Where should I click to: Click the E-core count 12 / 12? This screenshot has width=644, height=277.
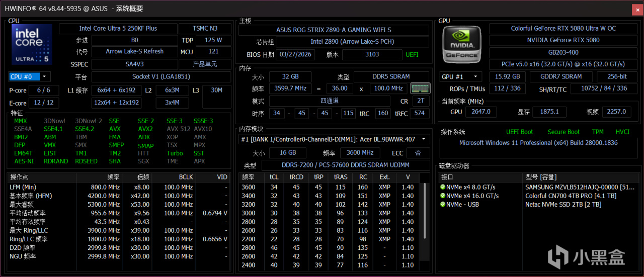tap(44, 103)
